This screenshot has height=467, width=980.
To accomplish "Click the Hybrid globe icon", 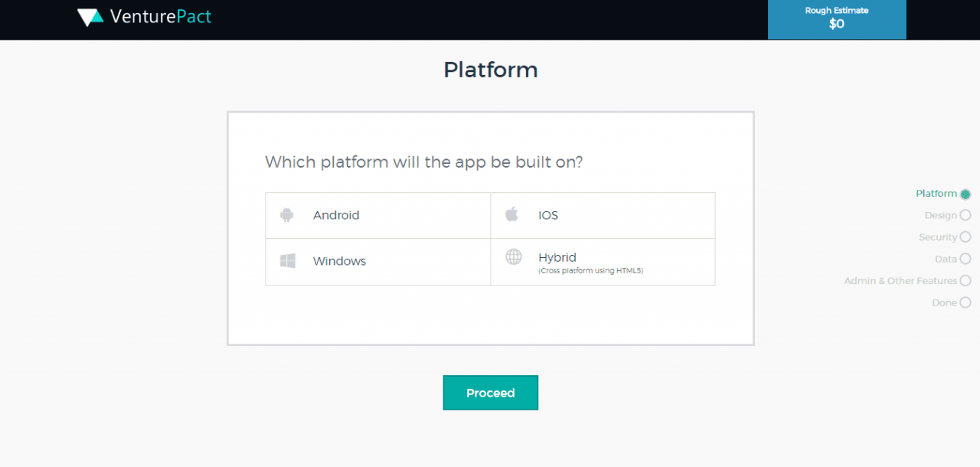I will 514,257.
